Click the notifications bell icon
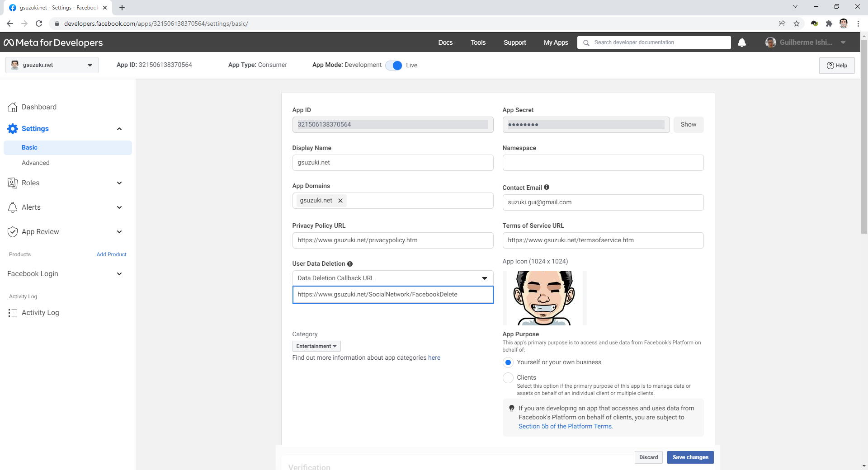This screenshot has width=868, height=470. pyautogui.click(x=741, y=42)
